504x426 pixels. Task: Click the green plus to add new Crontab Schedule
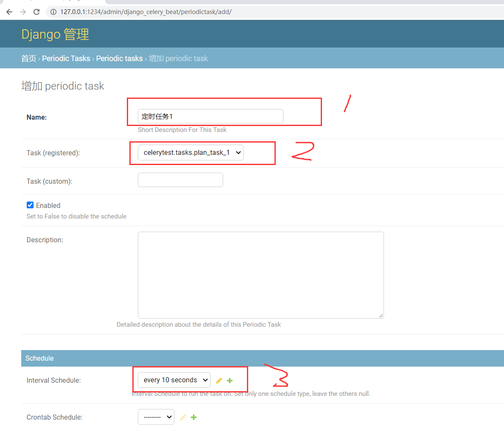tap(193, 417)
